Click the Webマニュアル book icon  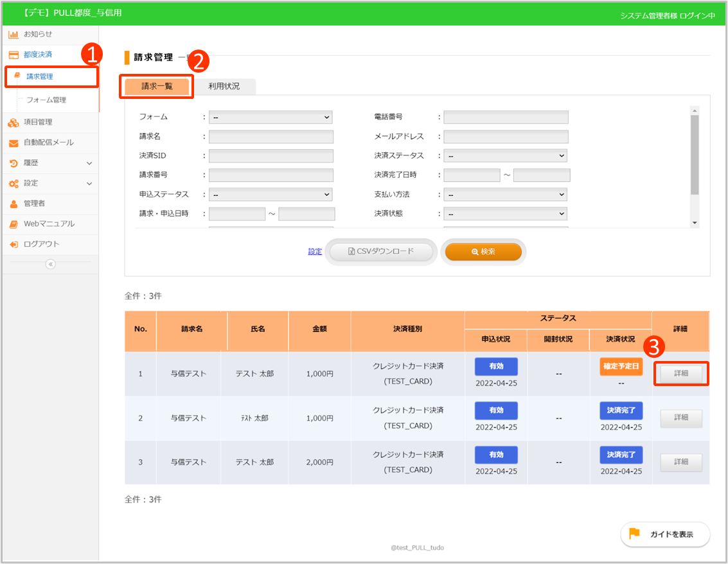coord(13,224)
